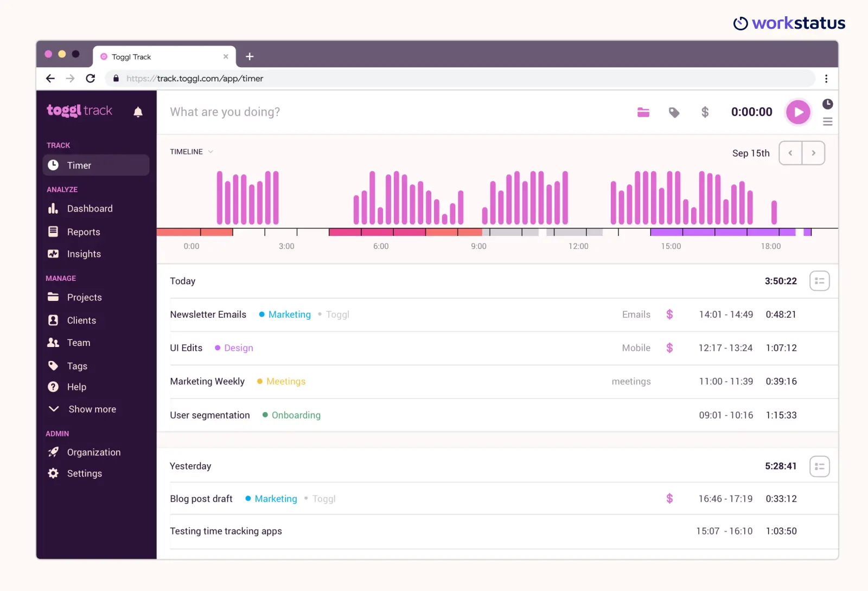Click the meetings tag
This screenshot has width=868, height=591.
tap(631, 382)
